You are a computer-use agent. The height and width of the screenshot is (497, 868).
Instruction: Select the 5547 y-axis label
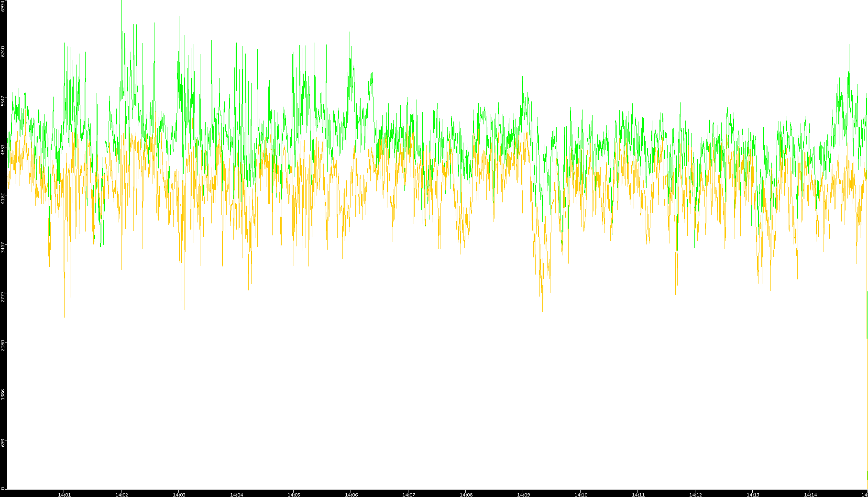[x=3, y=101]
